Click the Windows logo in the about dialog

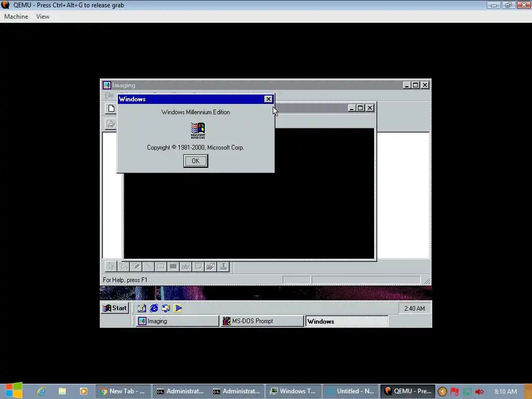click(x=198, y=130)
